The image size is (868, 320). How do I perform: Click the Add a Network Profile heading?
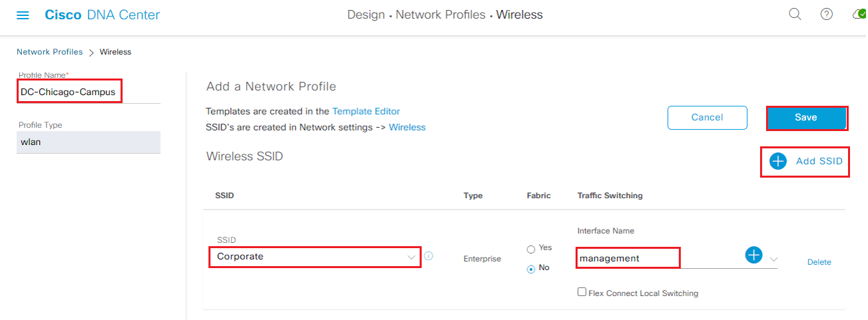272,86
